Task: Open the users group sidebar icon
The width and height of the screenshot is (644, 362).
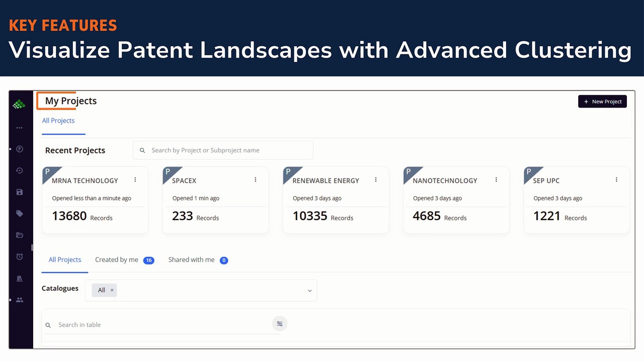Action: (x=20, y=300)
